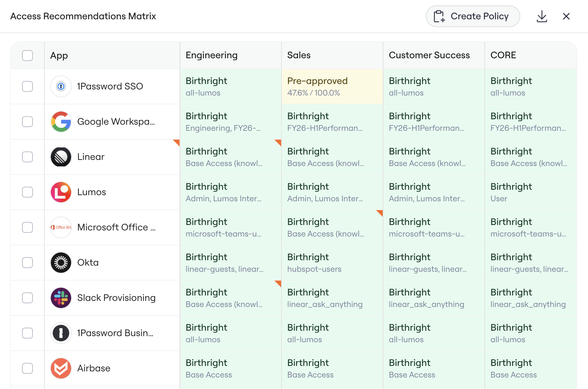The image size is (588, 389).
Task: Open 1Password Business Sales all-lumos cell
Action: (x=332, y=333)
